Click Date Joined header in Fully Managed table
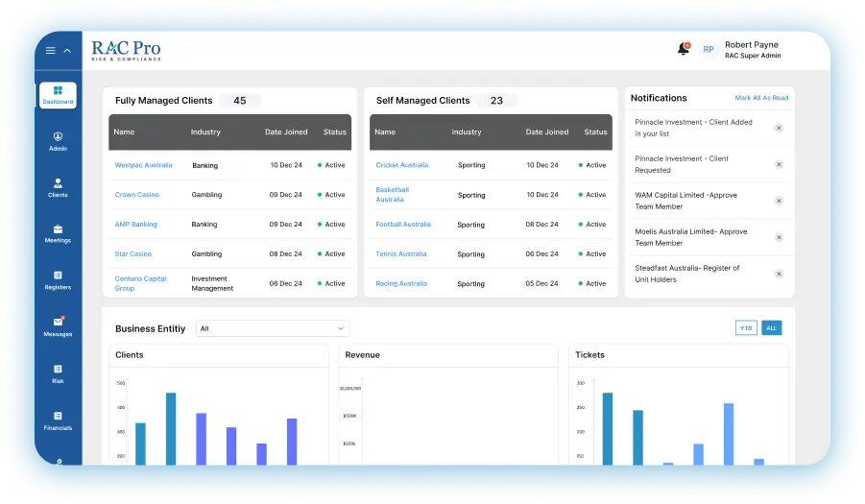The width and height of the screenshot is (865, 504). (286, 132)
